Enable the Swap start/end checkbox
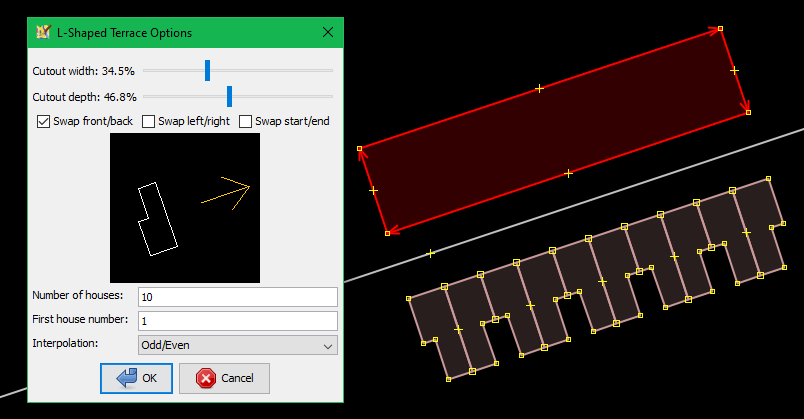Screen dimensions: 804x419 246,121
